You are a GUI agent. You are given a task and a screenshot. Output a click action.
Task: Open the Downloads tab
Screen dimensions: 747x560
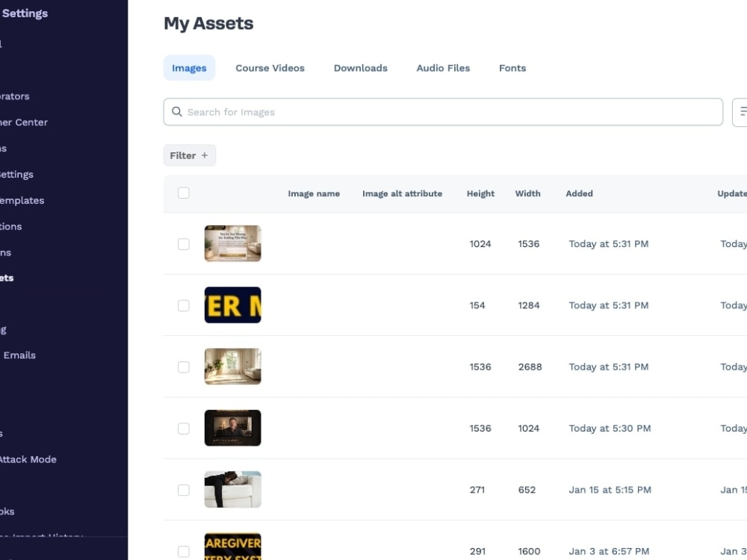(361, 68)
